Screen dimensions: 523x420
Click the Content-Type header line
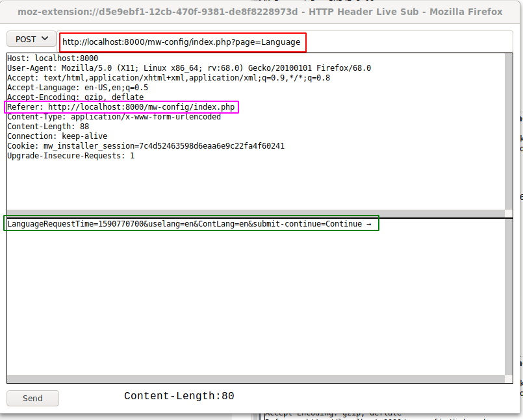coord(114,117)
